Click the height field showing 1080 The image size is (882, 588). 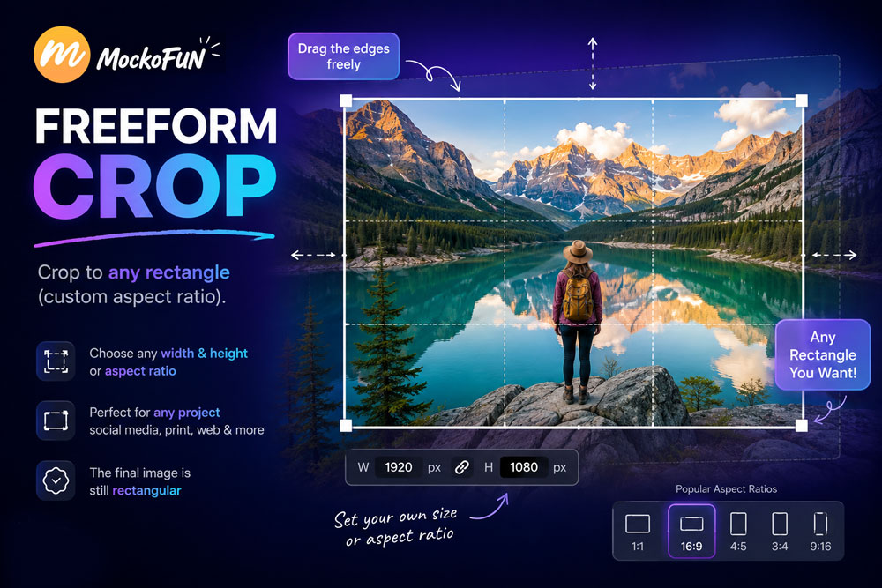tap(524, 467)
